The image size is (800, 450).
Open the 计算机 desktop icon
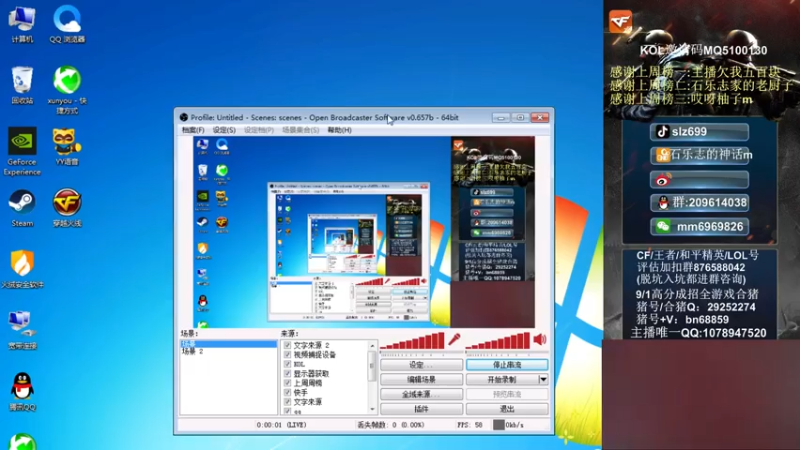[22, 24]
